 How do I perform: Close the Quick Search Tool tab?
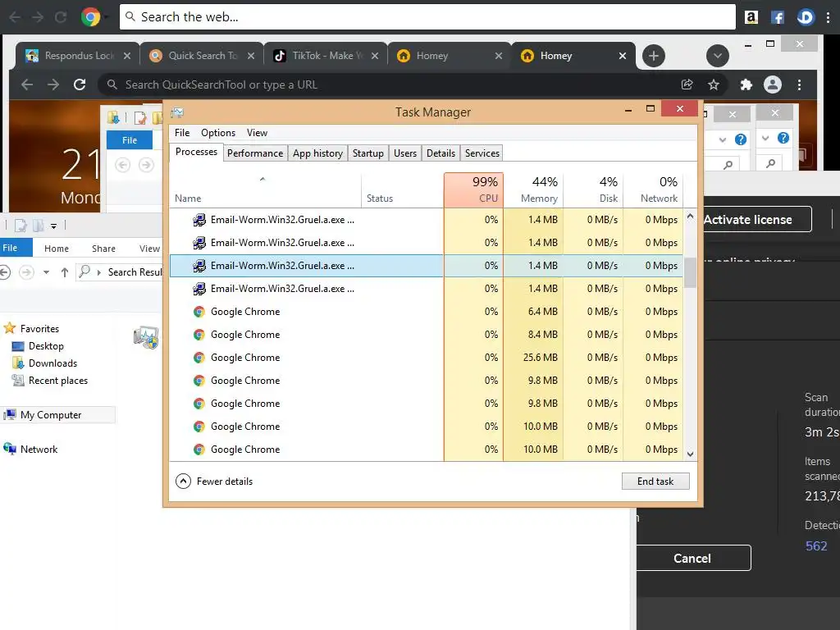click(x=251, y=56)
